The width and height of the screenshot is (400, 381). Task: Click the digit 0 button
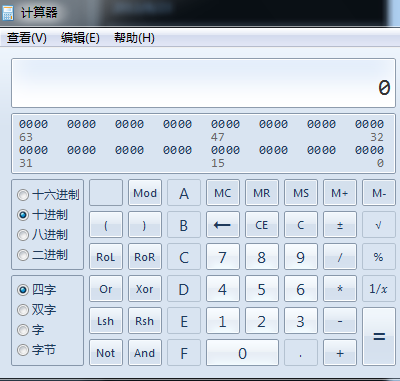click(x=242, y=353)
